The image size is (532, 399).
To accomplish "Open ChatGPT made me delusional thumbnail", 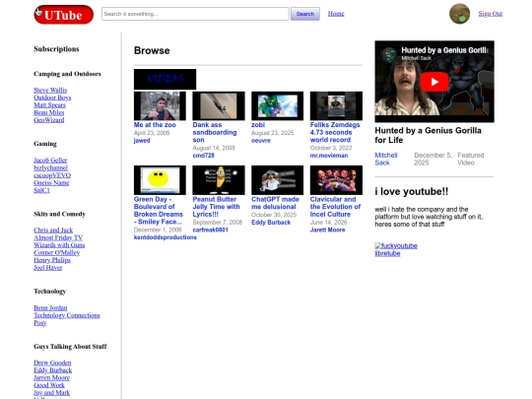I will 277,180.
